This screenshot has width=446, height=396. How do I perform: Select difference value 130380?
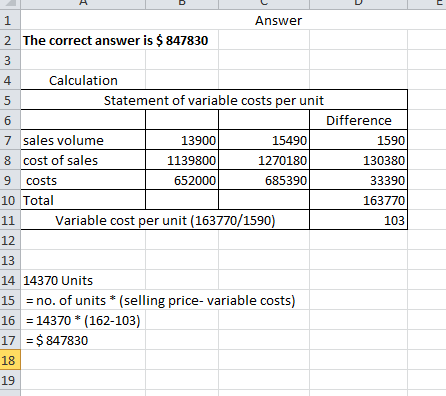coord(358,160)
